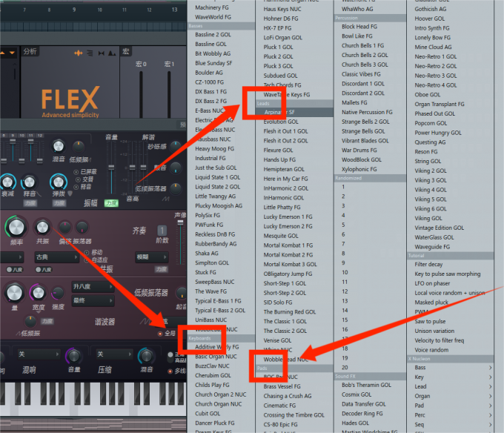This screenshot has width=504, height=433.
Task: Expand the X Nucleon Lead submenu
Action: [453, 386]
